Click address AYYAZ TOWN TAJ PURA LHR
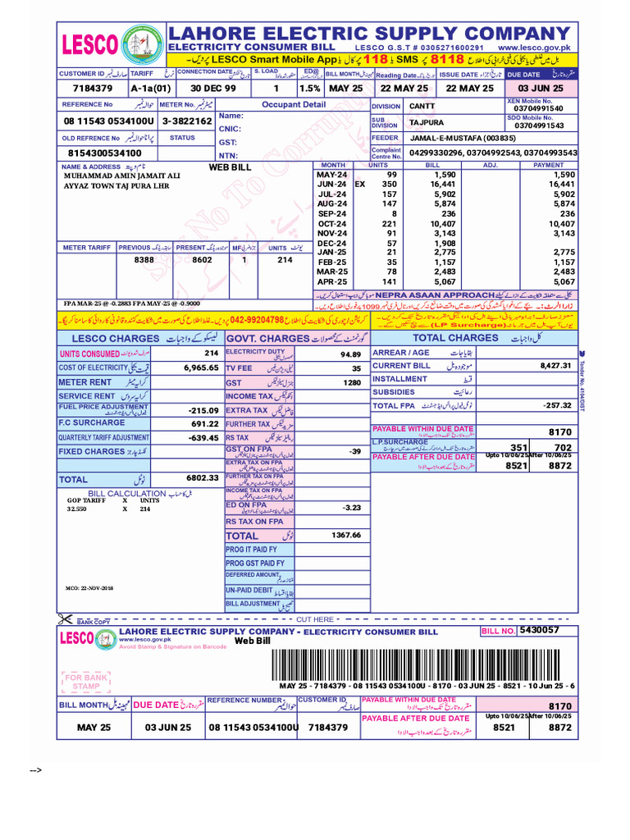Viewport: 630px width, 840px height. (x=116, y=186)
